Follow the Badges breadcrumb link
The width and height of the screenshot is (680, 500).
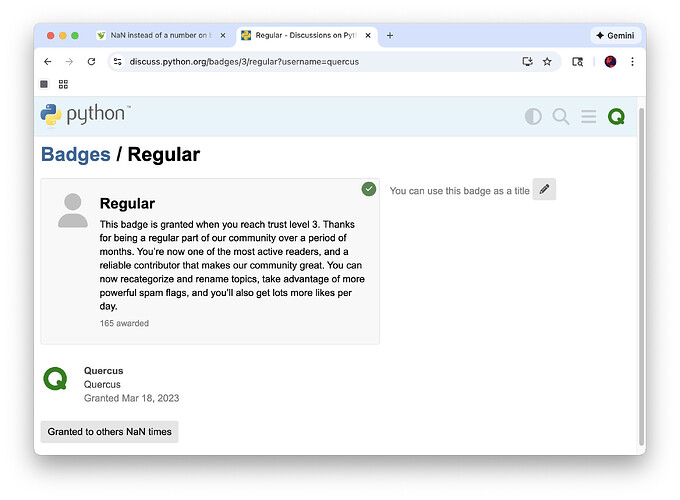(x=76, y=154)
